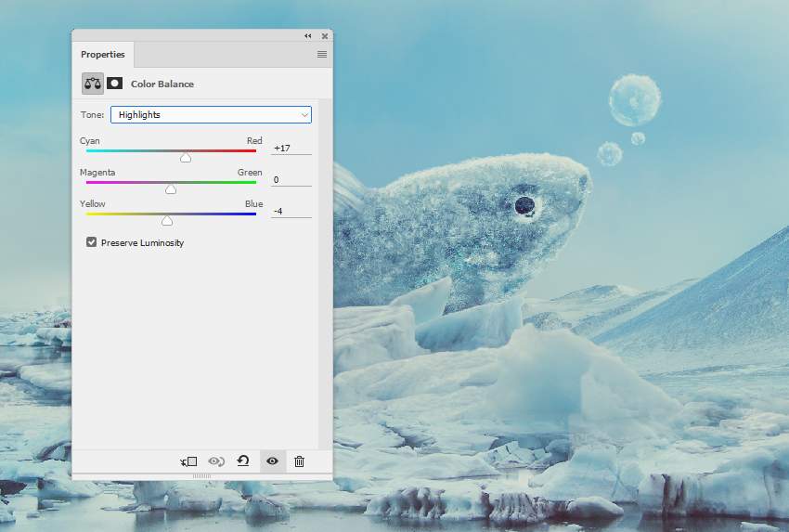Click the Yellow/Blue value field showing -4
This screenshot has width=789, height=532.
point(291,212)
